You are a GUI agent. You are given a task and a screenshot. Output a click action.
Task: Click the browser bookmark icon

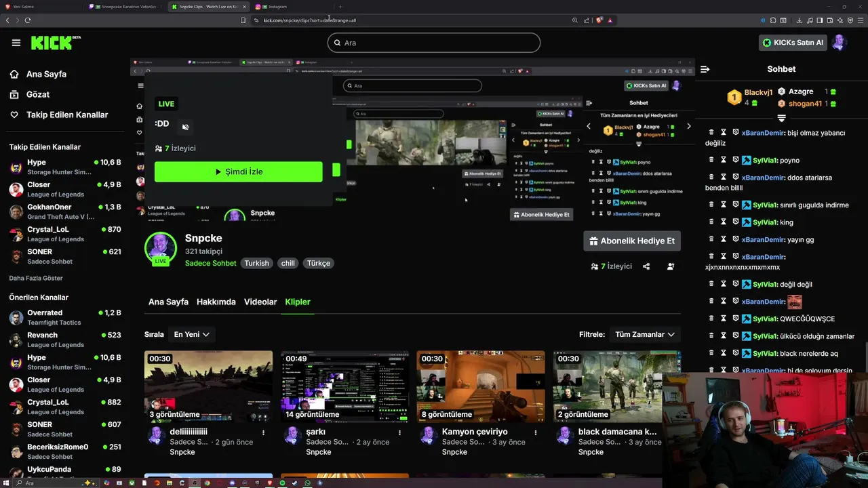pyautogui.click(x=243, y=20)
